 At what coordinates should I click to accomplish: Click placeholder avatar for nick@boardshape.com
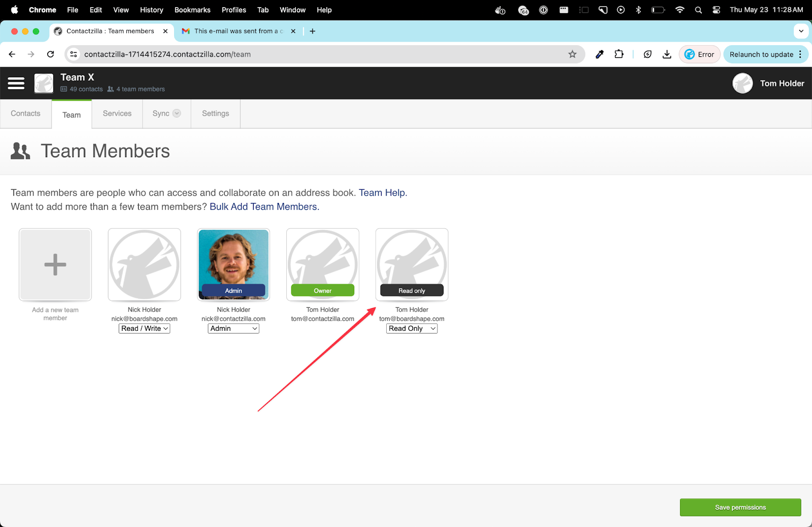145,264
